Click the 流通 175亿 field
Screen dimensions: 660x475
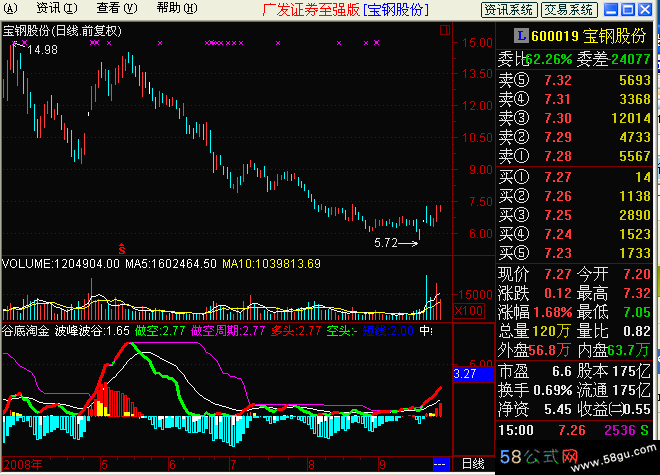pyautogui.click(x=614, y=390)
